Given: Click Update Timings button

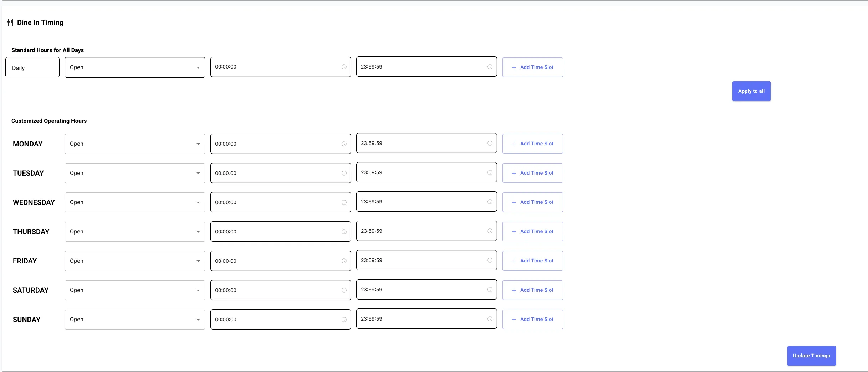Looking at the screenshot, I should [x=811, y=356].
